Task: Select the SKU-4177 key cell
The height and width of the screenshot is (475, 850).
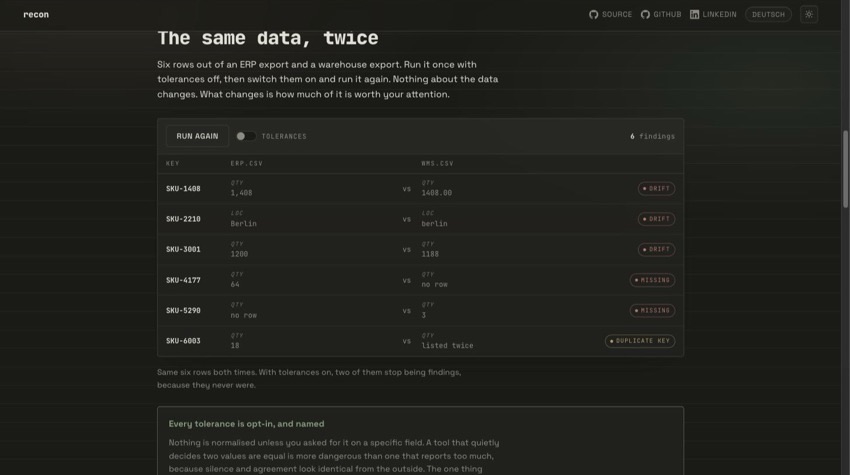Action: tap(183, 280)
